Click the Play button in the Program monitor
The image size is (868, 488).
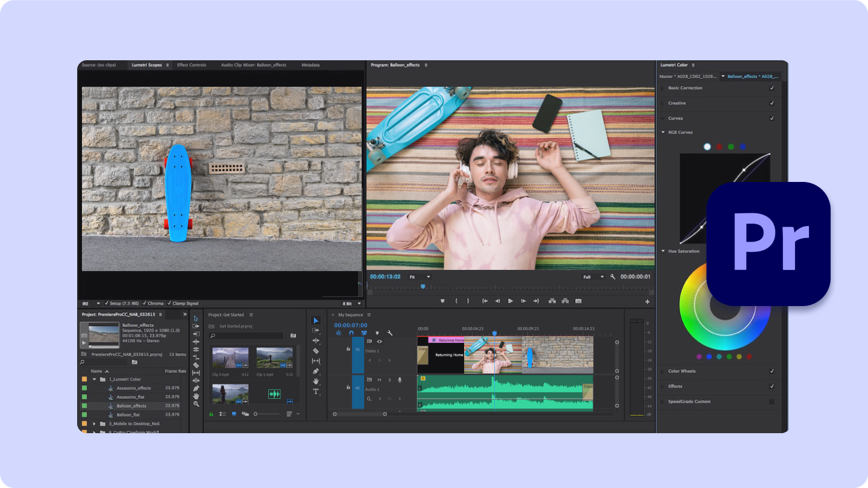point(511,301)
